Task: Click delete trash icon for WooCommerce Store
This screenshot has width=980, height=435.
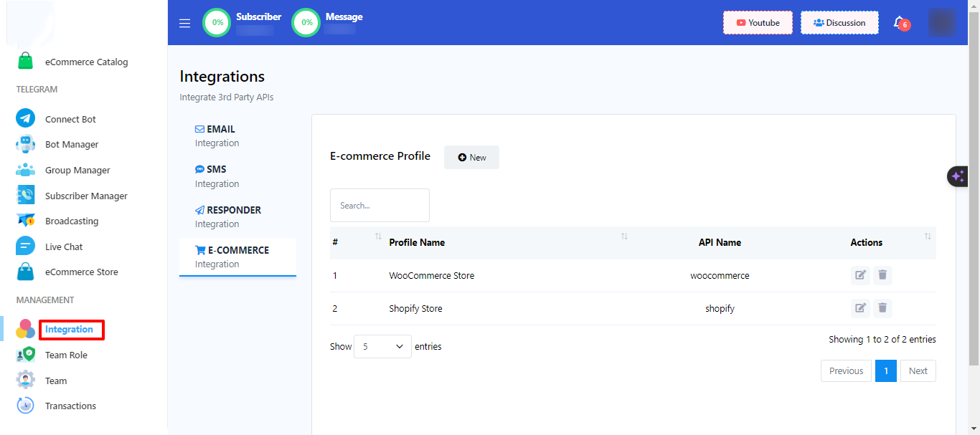Action: pyautogui.click(x=882, y=275)
